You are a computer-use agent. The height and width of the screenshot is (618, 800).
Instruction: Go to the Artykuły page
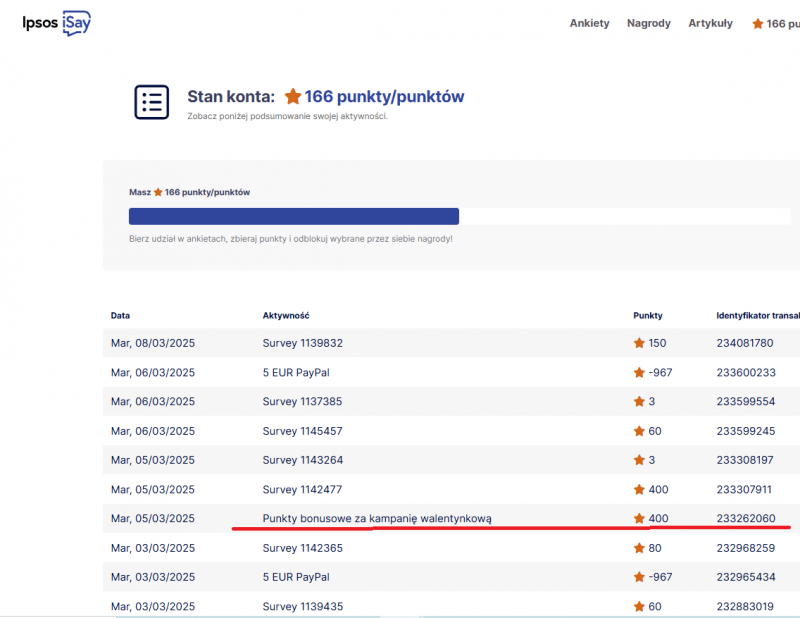pyautogui.click(x=710, y=23)
